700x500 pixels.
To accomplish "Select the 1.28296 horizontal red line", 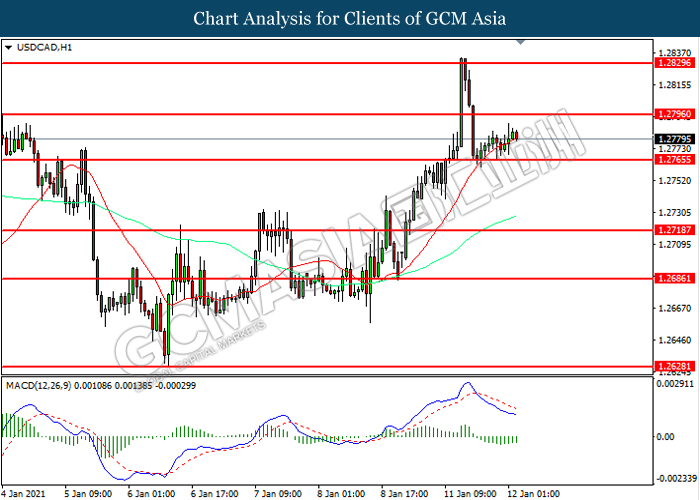I will [327, 63].
